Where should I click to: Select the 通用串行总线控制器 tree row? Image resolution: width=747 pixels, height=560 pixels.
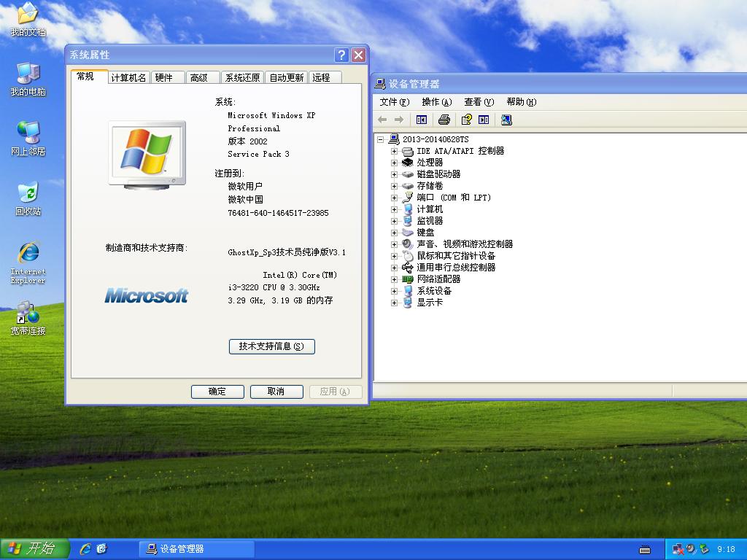(x=456, y=268)
